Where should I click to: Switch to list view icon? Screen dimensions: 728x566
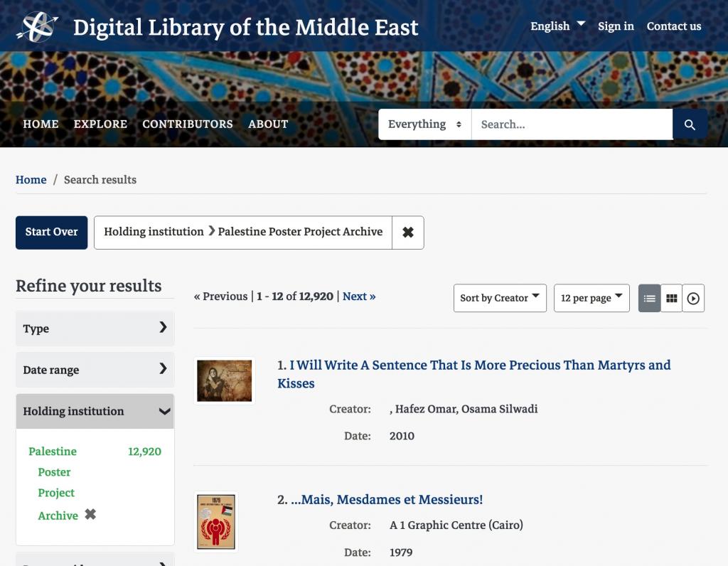coord(649,298)
